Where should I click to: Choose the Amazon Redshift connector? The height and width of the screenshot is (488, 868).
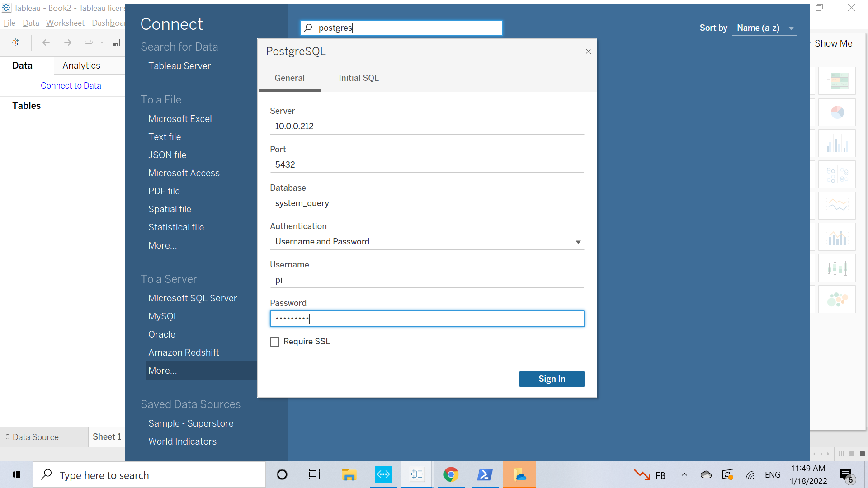pyautogui.click(x=184, y=352)
